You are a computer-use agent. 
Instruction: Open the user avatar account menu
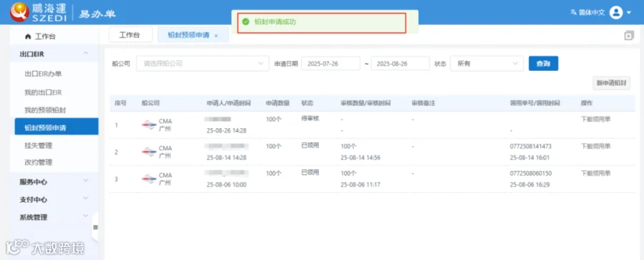(615, 12)
